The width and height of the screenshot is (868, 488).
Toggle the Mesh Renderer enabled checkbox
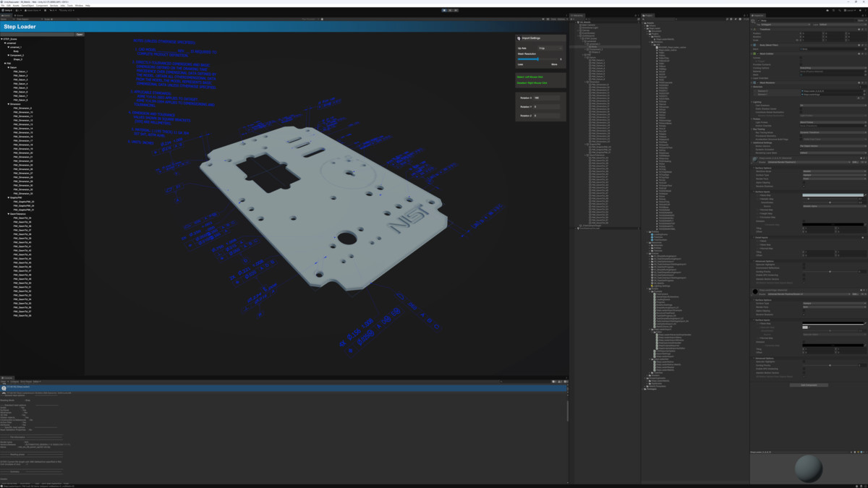[757, 82]
